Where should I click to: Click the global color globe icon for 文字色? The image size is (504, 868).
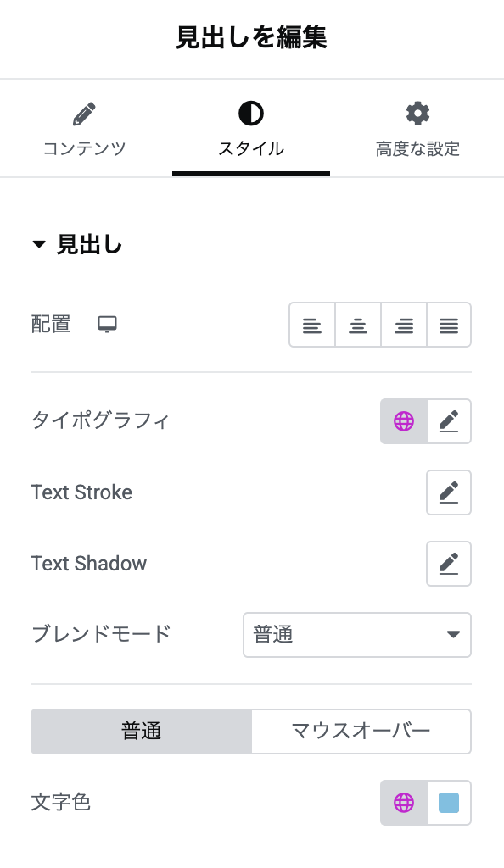click(404, 803)
